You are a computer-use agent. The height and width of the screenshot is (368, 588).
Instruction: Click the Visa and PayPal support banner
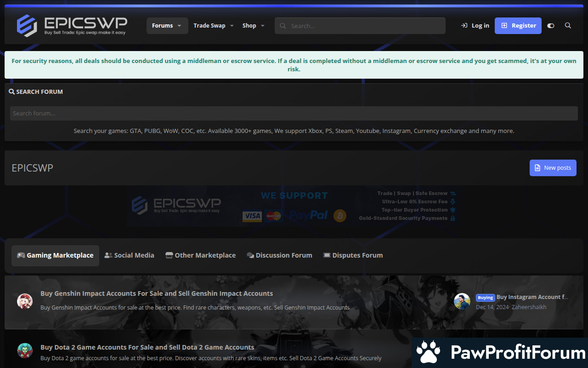(x=294, y=206)
